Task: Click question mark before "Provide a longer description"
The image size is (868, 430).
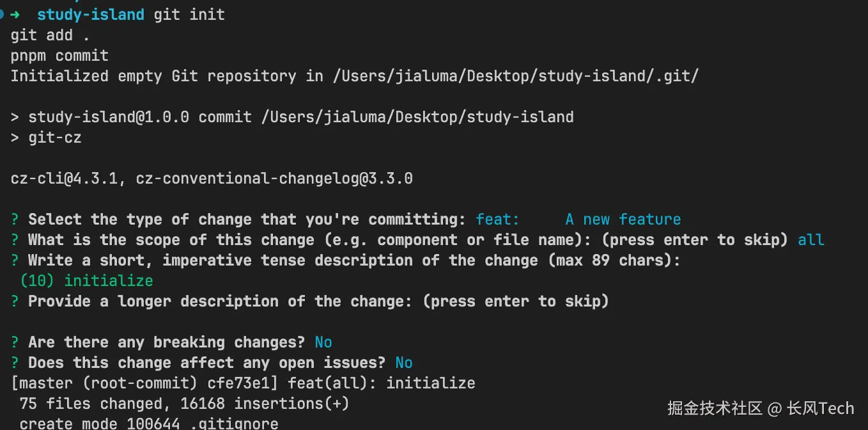Action: (x=15, y=301)
